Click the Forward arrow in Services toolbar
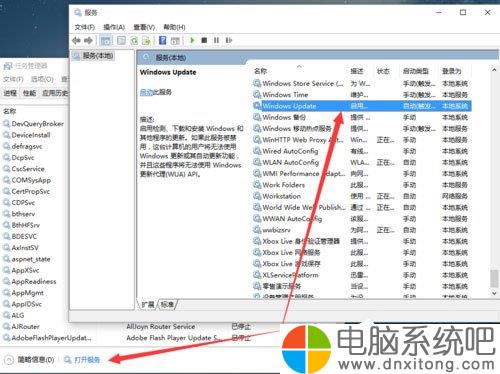This screenshot has width=500, height=374. click(88, 41)
